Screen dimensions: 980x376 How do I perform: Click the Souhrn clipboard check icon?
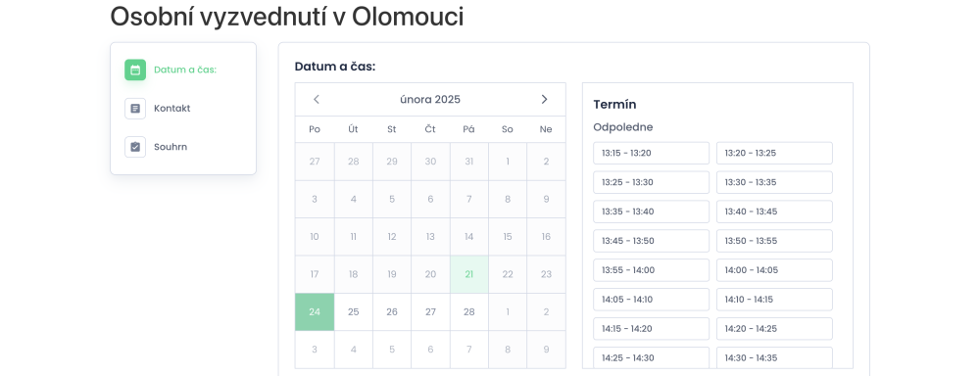[135, 148]
